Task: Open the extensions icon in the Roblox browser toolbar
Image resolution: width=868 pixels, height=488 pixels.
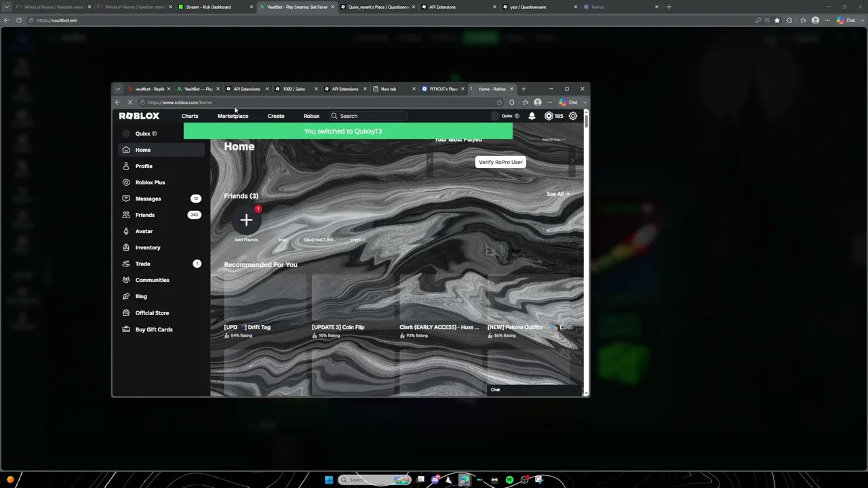Action: click(512, 102)
